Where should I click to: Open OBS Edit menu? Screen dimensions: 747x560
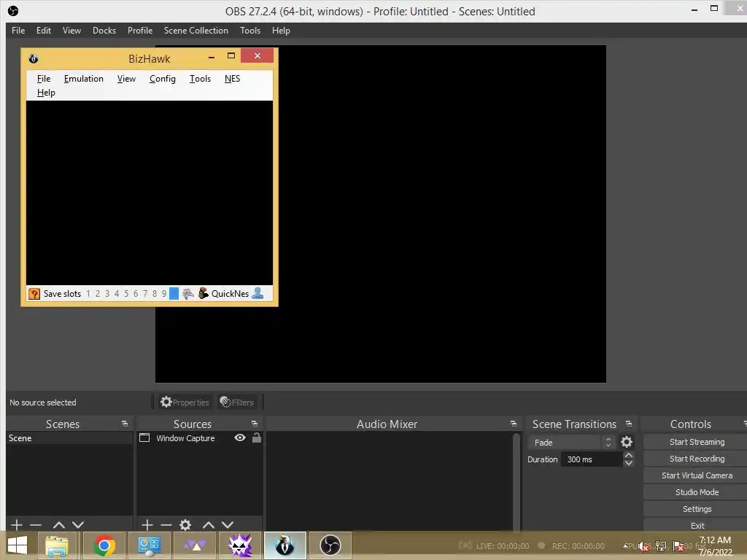(44, 31)
